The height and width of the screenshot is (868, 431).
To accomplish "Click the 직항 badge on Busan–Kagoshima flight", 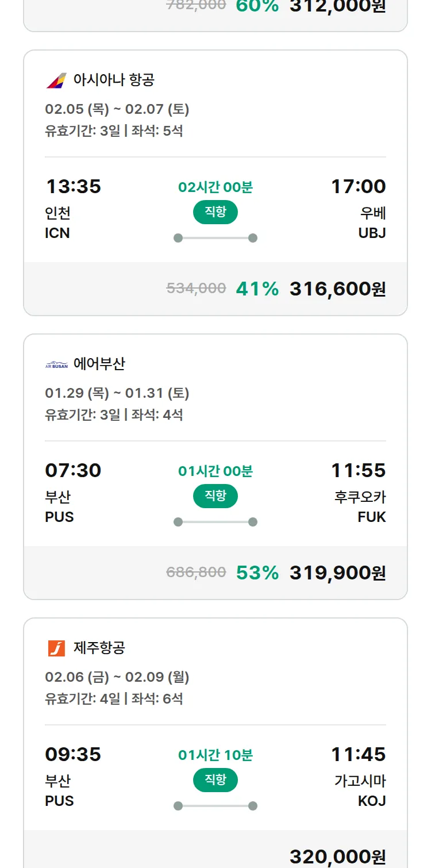I will (215, 780).
